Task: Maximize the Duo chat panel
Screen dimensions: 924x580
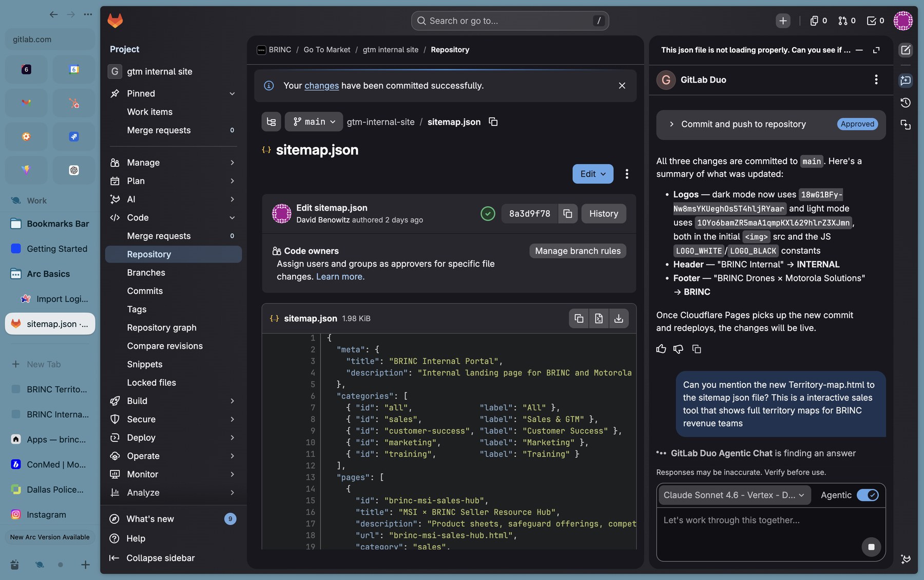Action: (876, 50)
